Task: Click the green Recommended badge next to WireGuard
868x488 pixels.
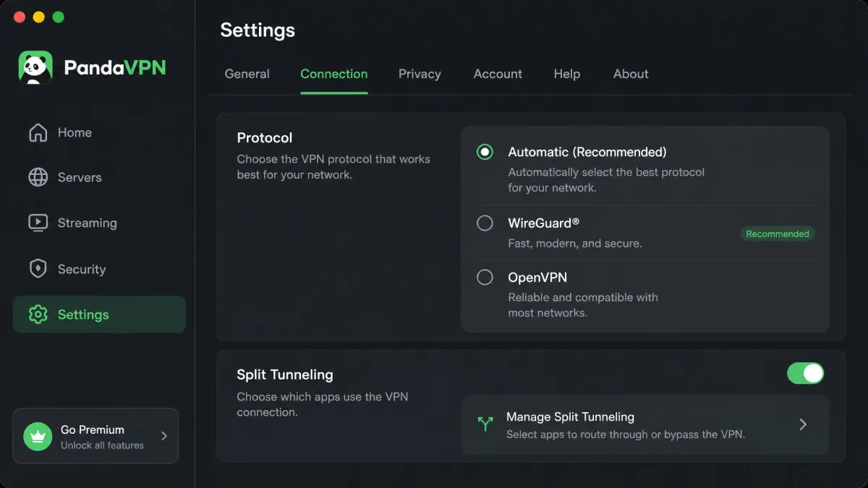Action: click(778, 234)
